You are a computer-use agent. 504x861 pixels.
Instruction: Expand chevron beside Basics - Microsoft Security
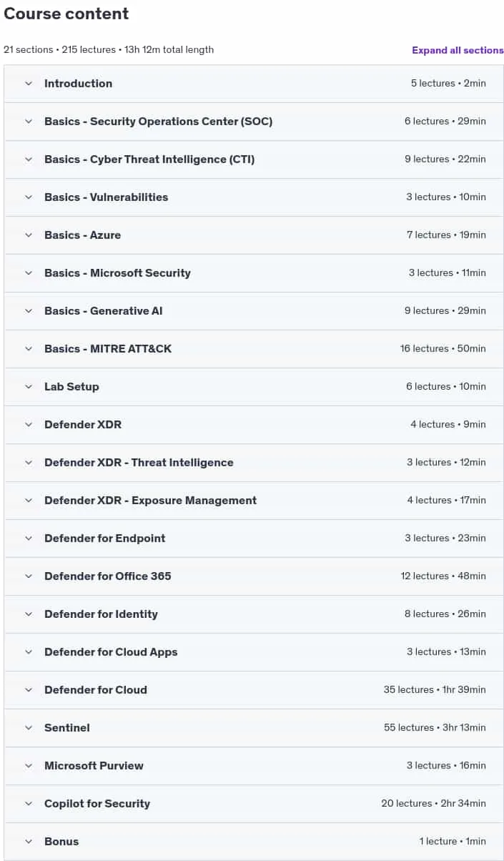pos(29,273)
